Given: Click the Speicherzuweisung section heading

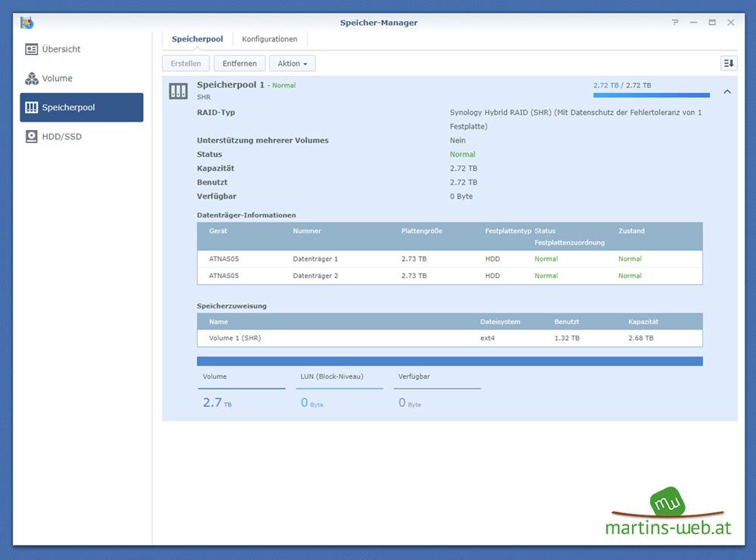Looking at the screenshot, I should pos(231,305).
